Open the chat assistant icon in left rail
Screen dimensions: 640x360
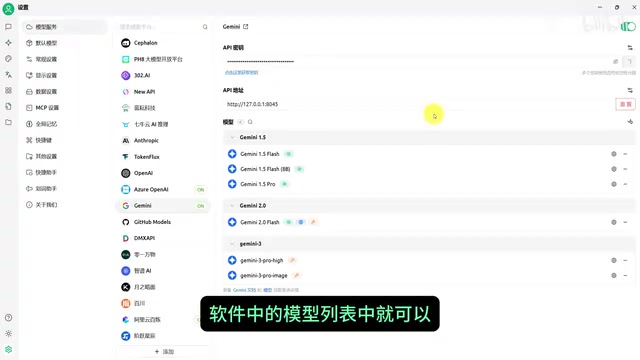pyautogui.click(x=8, y=27)
